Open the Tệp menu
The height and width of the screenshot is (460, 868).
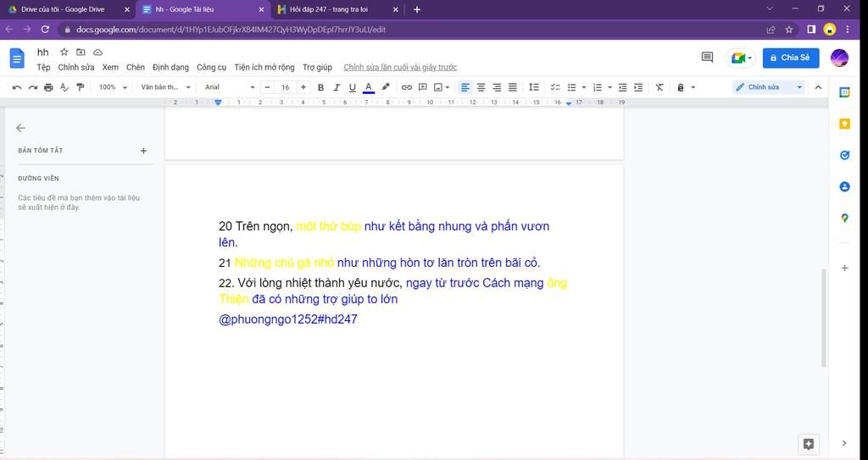point(43,67)
